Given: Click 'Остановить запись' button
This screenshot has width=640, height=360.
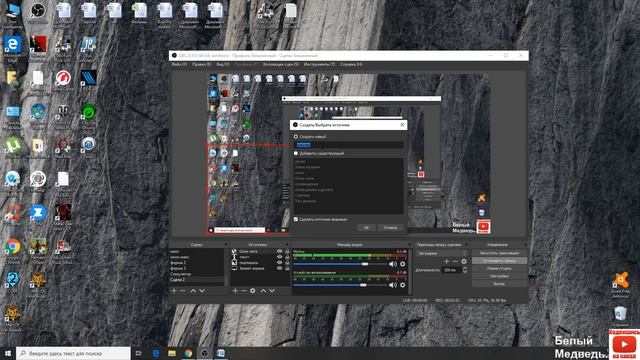Looking at the screenshot, I should point(499,261).
